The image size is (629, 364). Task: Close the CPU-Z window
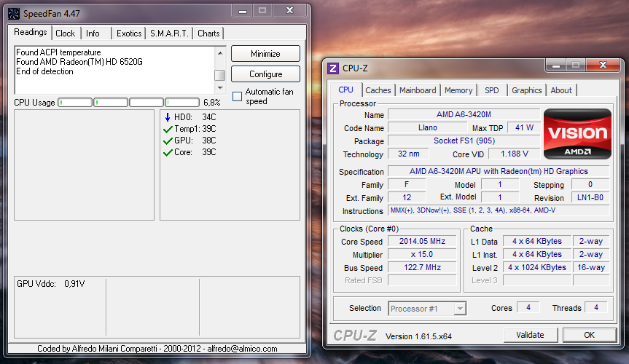(603, 65)
